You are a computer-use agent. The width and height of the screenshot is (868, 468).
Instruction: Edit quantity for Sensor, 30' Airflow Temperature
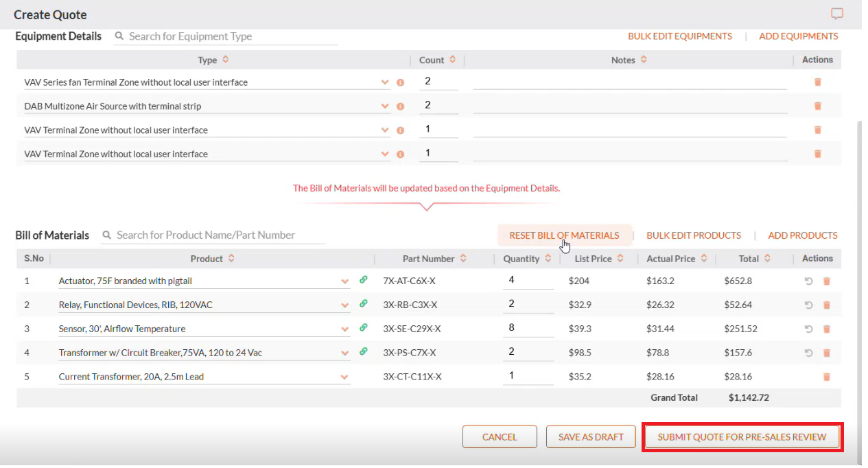click(x=528, y=328)
